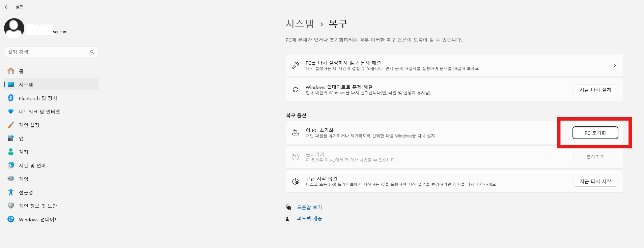Go to 시간 및 언어
The height and width of the screenshot is (248, 644).
coord(51,165)
